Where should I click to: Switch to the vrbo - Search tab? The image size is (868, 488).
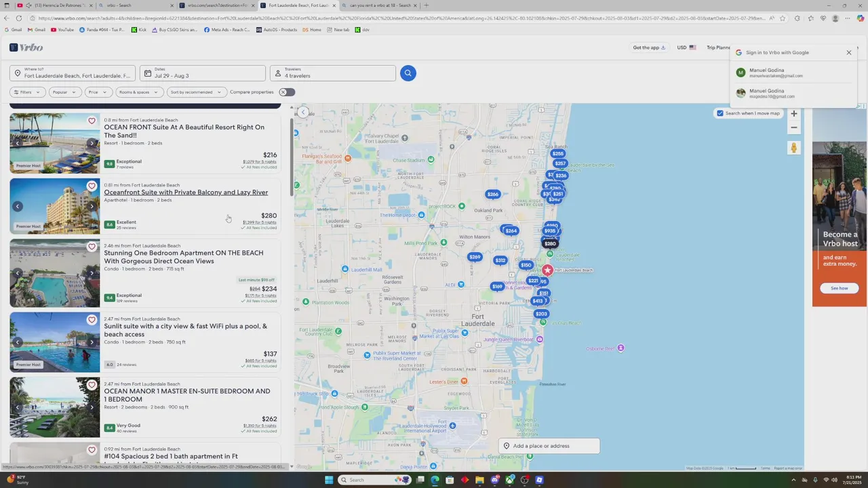[x=136, y=5]
